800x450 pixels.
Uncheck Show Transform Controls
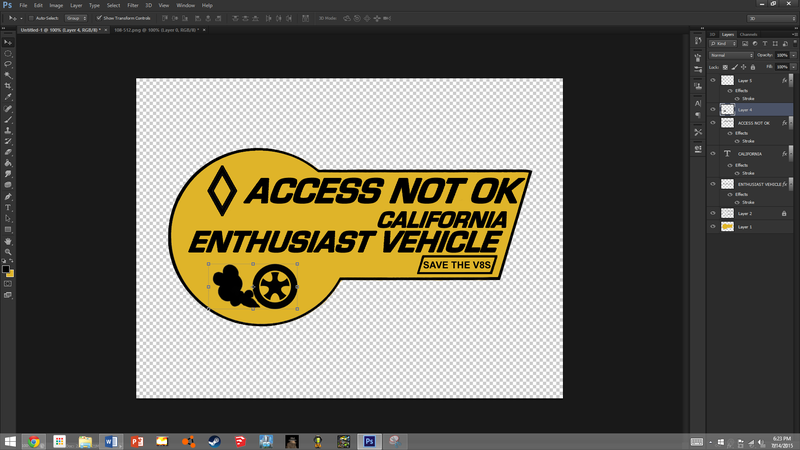99,18
